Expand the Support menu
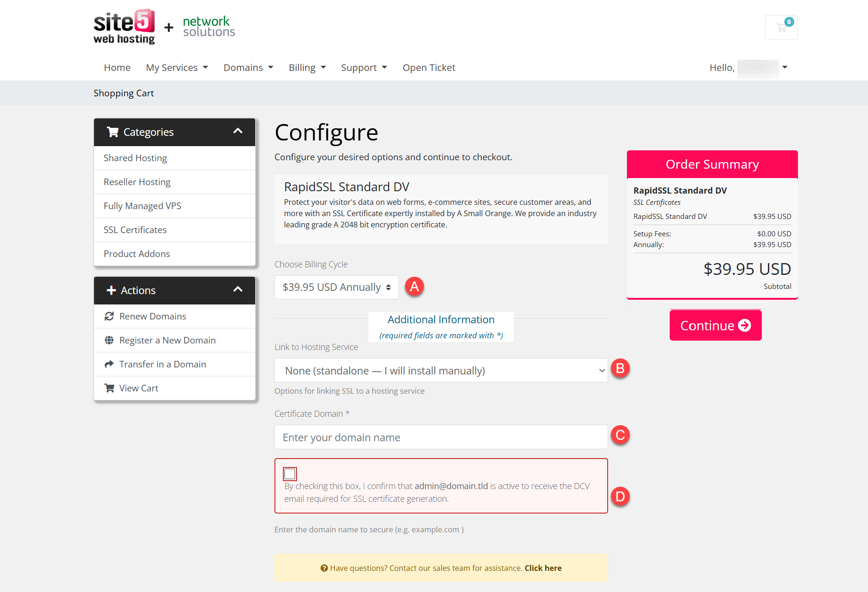This screenshot has width=868, height=592. (x=364, y=68)
